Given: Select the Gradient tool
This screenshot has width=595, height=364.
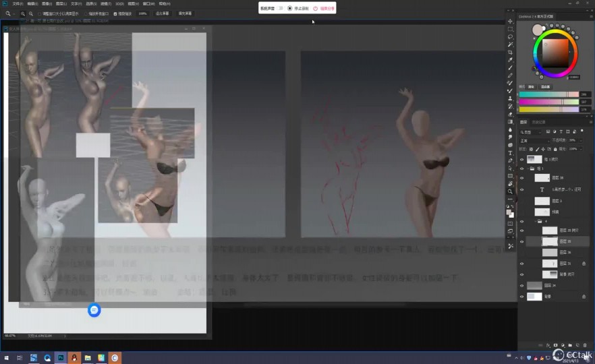Looking at the screenshot, I should pos(511,122).
